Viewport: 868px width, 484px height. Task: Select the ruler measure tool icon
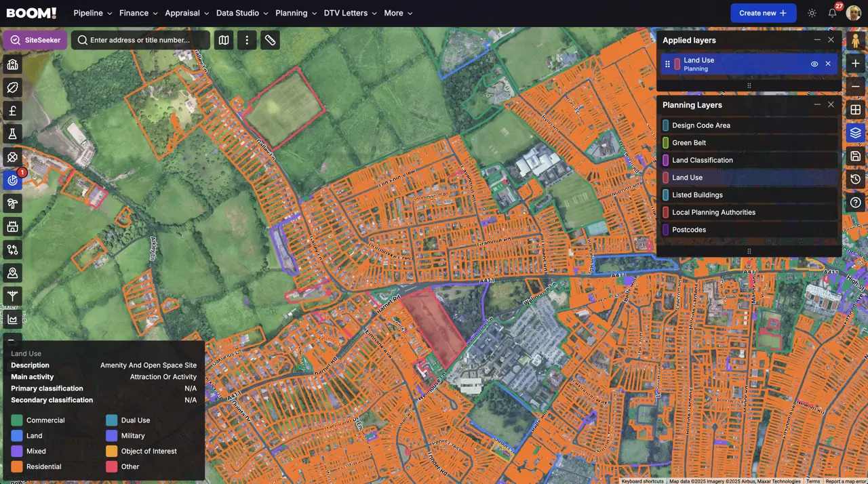tap(270, 40)
